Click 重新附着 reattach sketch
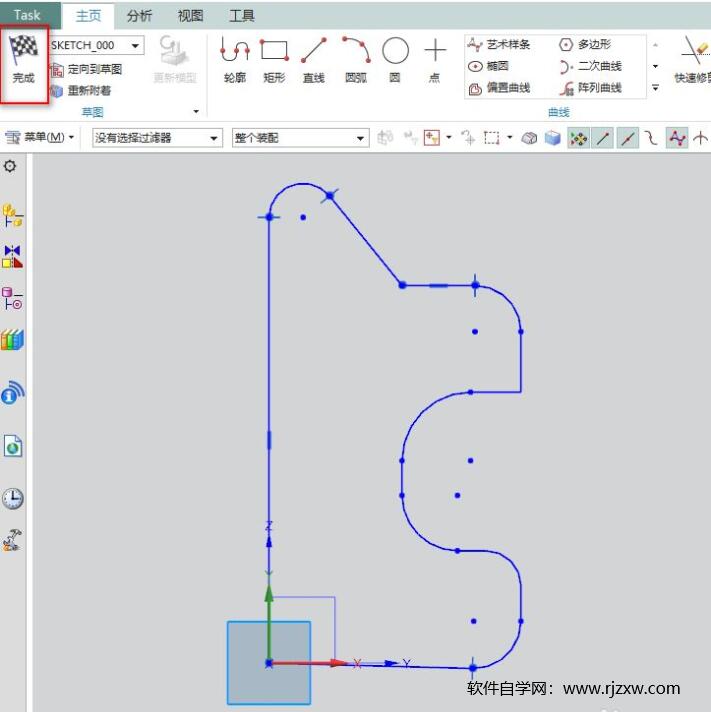Viewport: 711px width, 712px height. tap(80, 91)
